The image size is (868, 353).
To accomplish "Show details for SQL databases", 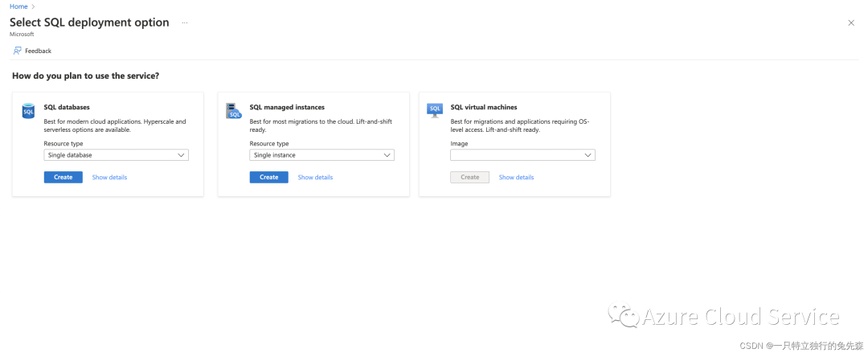I will point(109,177).
